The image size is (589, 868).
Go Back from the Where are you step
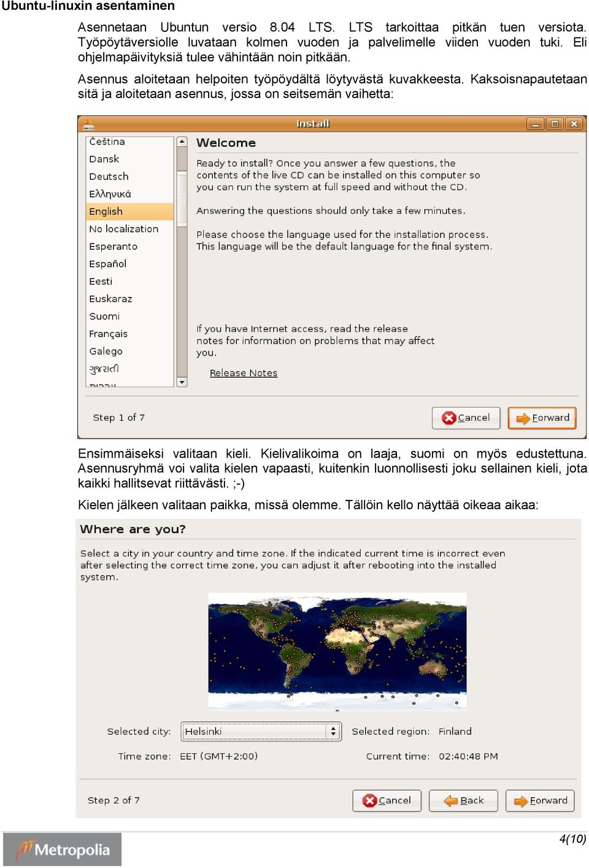463,801
